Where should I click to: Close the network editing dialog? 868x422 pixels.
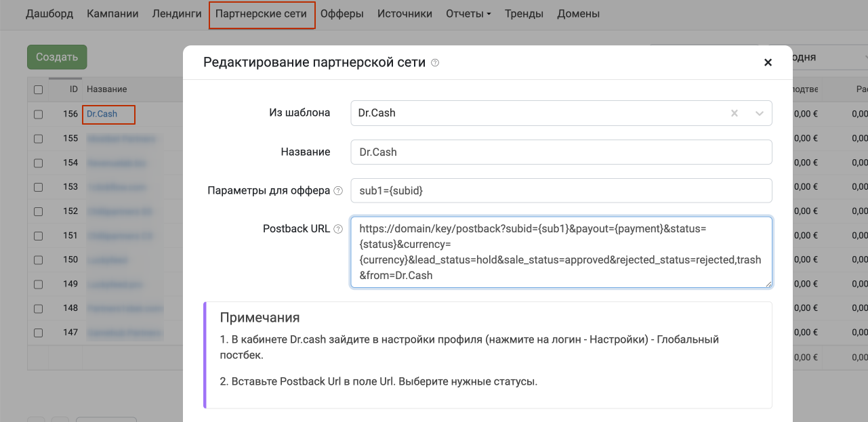tap(768, 62)
